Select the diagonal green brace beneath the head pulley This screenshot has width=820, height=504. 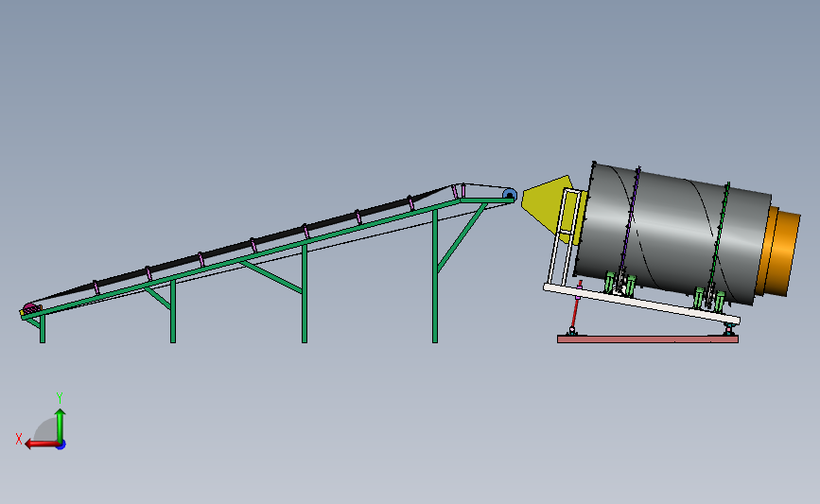click(x=462, y=237)
